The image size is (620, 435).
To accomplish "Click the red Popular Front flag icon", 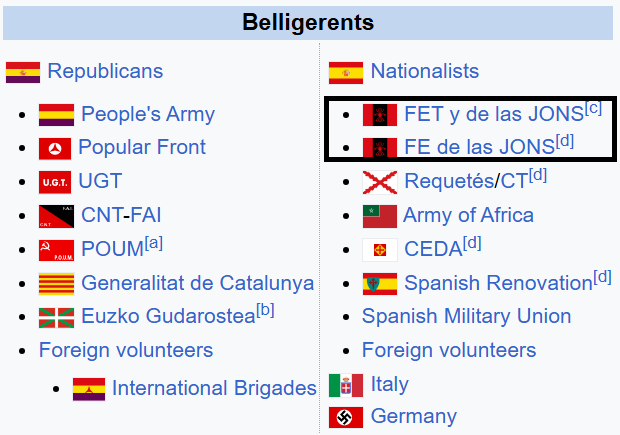I will (x=54, y=149).
